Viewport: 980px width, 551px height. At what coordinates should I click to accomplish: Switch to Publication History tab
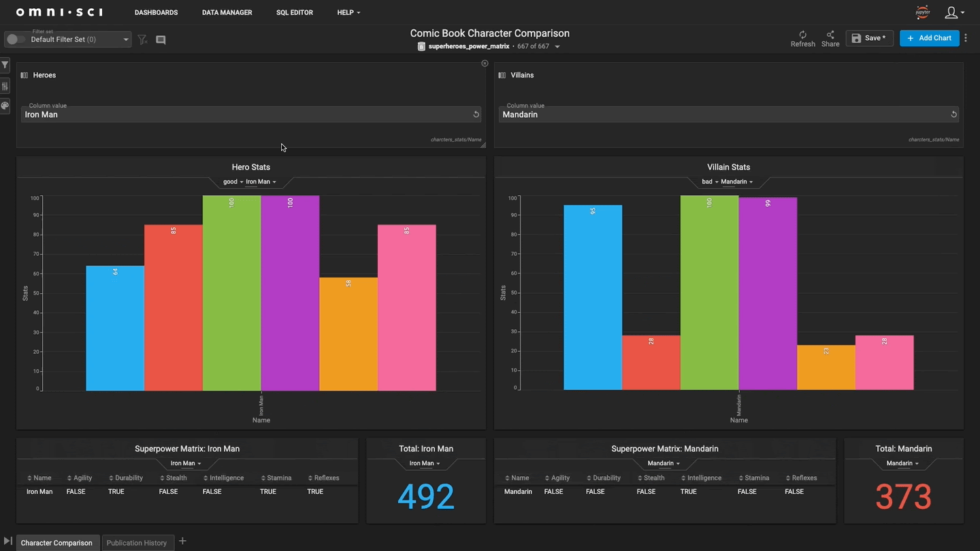click(137, 542)
